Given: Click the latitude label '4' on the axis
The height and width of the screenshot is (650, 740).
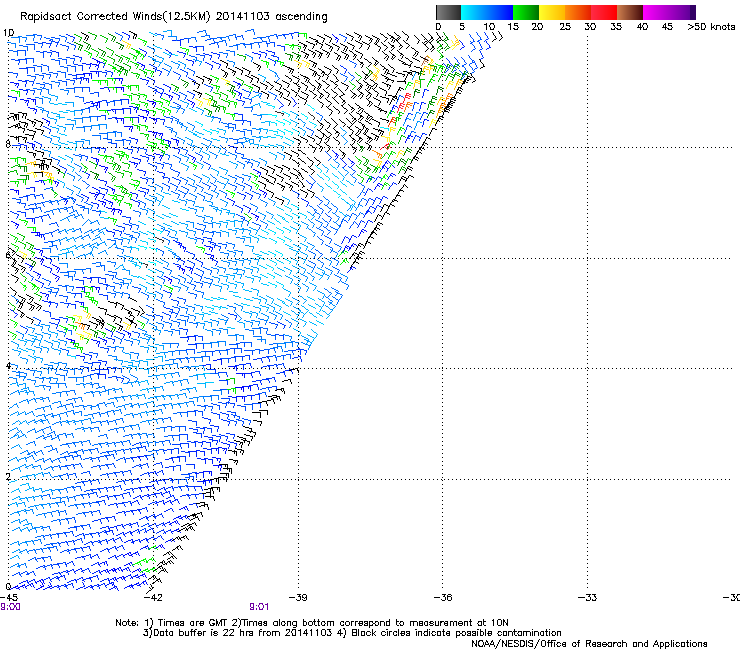Looking at the screenshot, I should 8,366.
